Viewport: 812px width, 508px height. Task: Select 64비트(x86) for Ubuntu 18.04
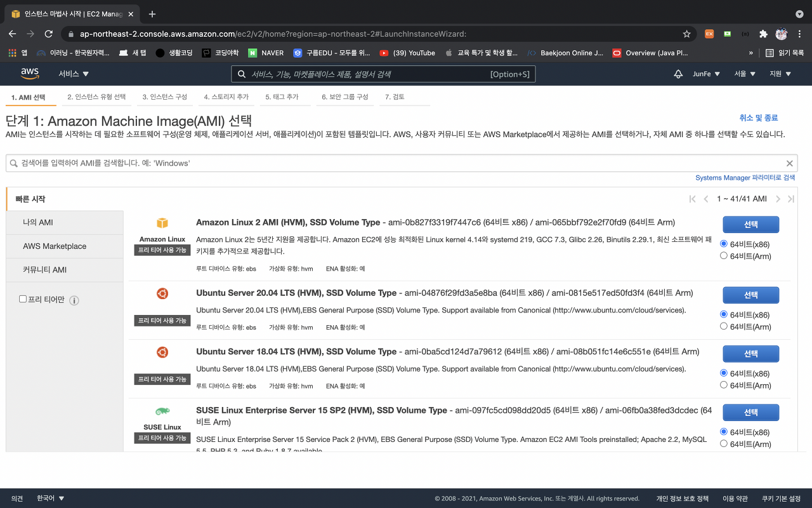tap(724, 373)
